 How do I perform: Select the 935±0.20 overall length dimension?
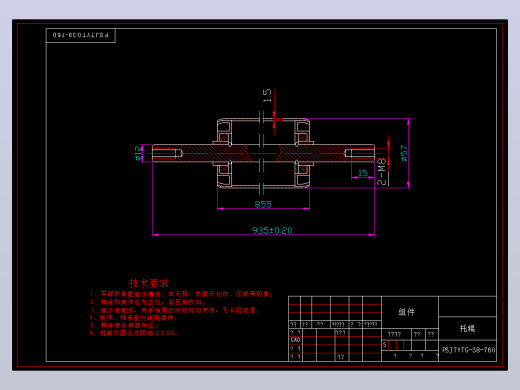tap(272, 230)
